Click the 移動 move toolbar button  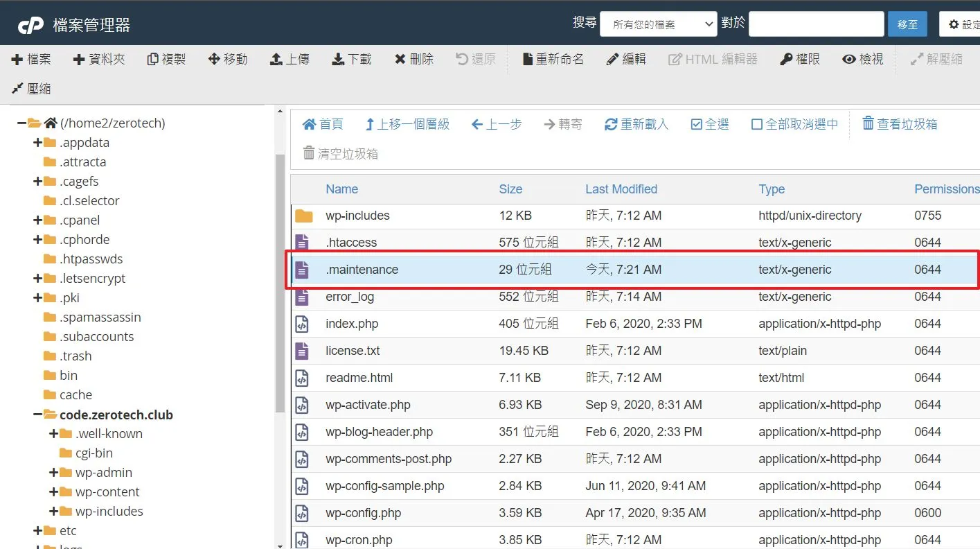tap(228, 60)
